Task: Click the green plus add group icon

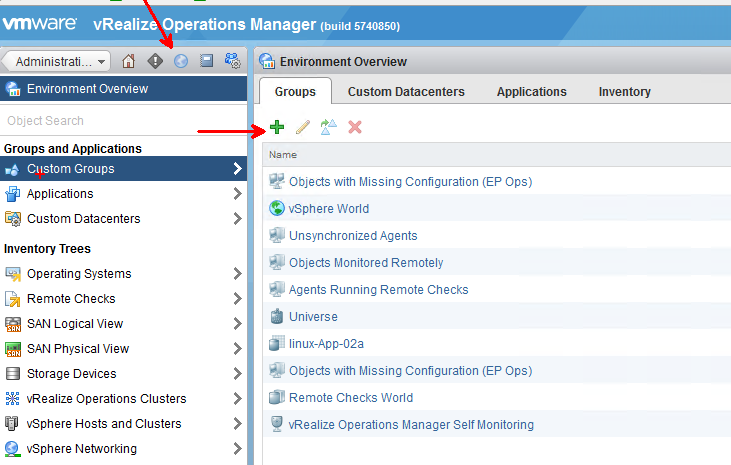Action: (x=277, y=127)
